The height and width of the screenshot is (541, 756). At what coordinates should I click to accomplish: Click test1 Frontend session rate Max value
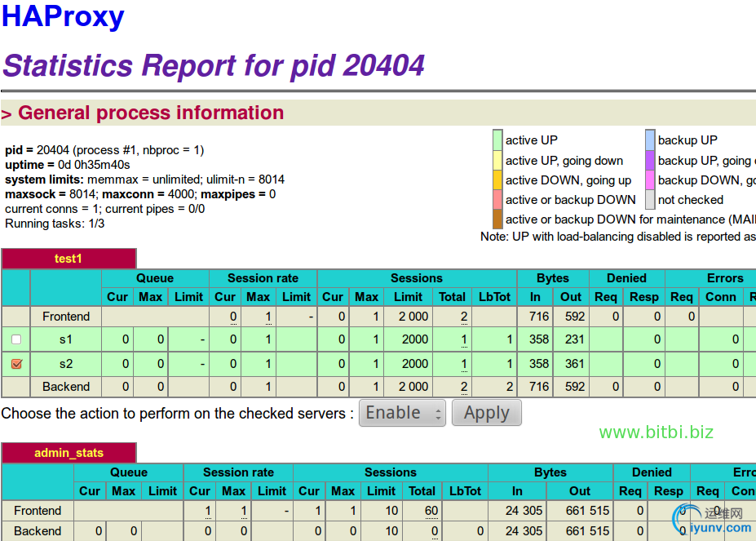point(268,317)
